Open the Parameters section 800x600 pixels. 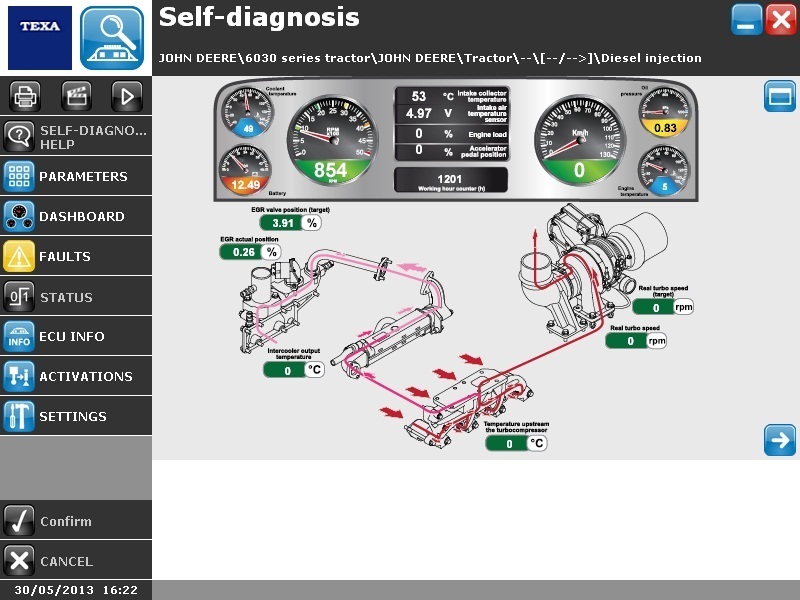pyautogui.click(x=76, y=177)
